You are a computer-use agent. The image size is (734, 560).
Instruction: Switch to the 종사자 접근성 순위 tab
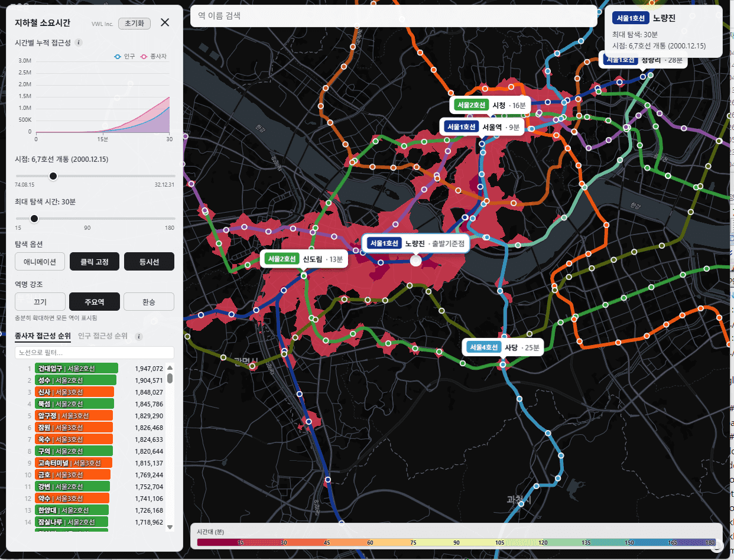tap(43, 336)
